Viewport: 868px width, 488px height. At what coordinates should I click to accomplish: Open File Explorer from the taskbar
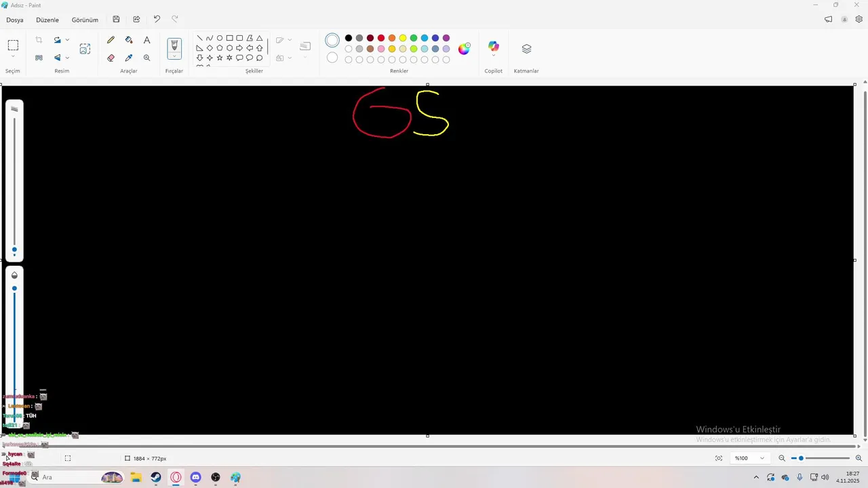(136, 477)
